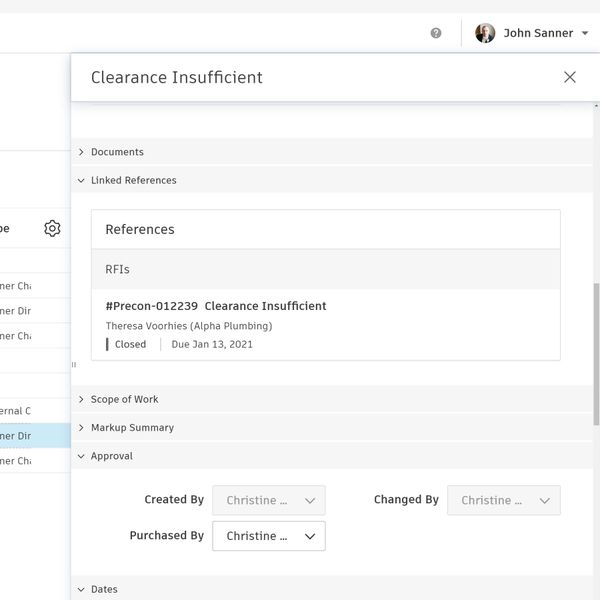This screenshot has width=600, height=600.
Task: Click the panel resize handle
Action: click(73, 365)
